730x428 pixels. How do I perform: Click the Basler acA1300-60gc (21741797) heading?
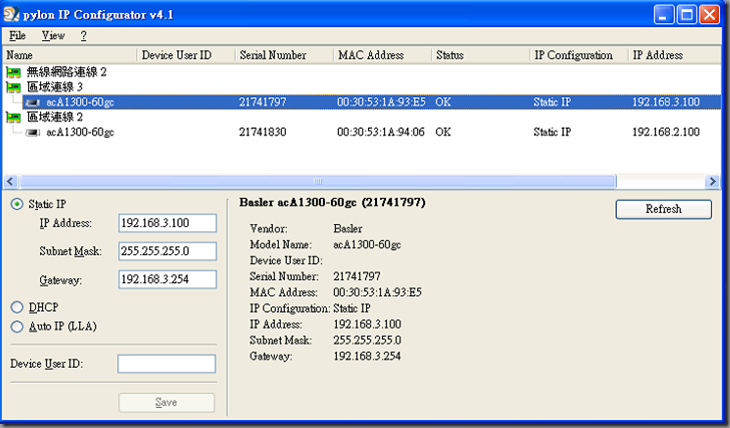[x=332, y=203]
